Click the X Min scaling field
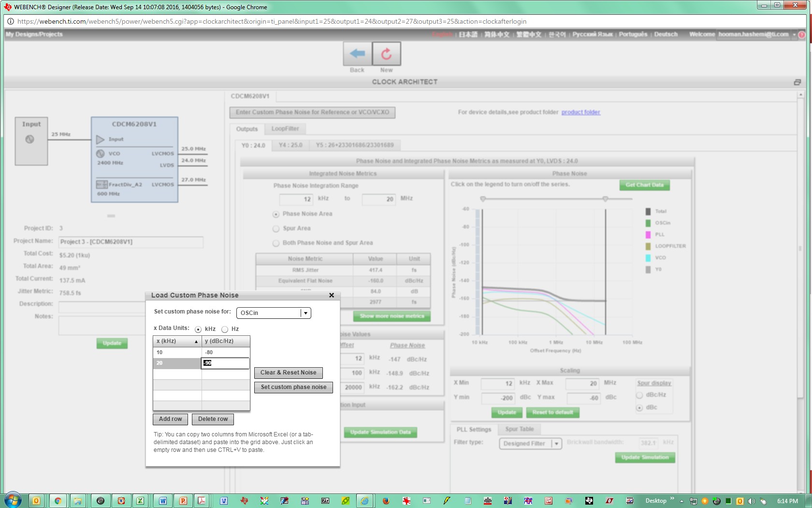Viewport: 812px width, 508px height. click(x=498, y=384)
